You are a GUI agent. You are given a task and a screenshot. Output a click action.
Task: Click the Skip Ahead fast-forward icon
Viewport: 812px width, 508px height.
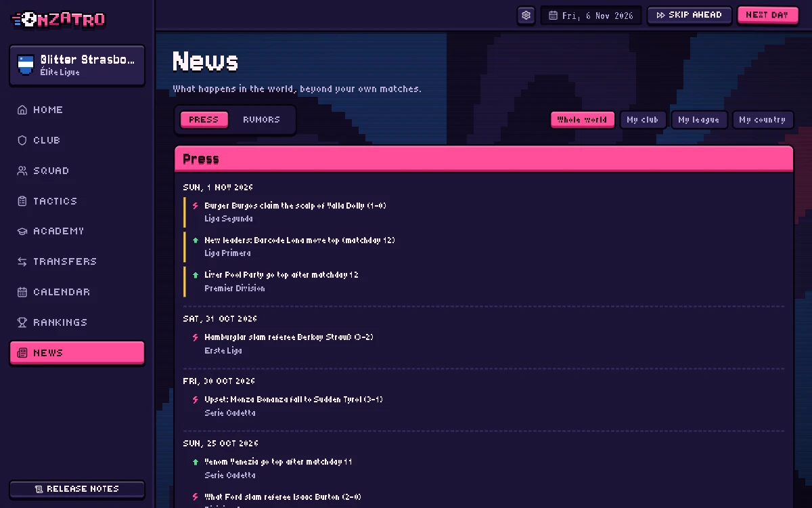661,16
